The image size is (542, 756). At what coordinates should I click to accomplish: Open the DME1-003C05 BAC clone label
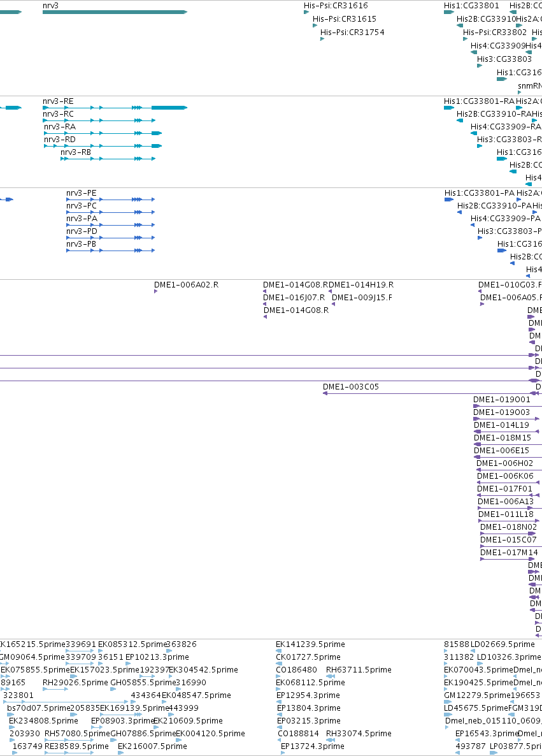351,387
